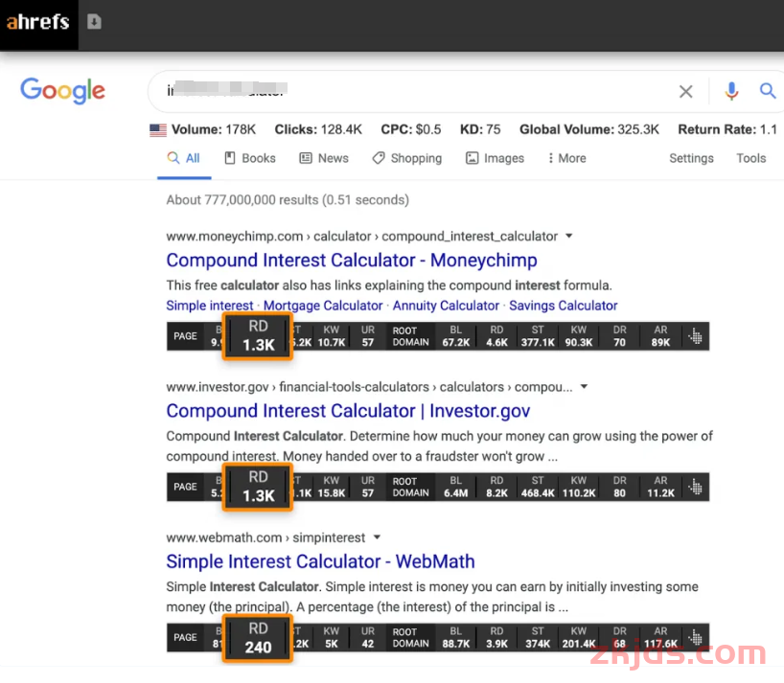
Task: Click PAGE label on Moneychimp metrics bar
Action: tap(185, 336)
